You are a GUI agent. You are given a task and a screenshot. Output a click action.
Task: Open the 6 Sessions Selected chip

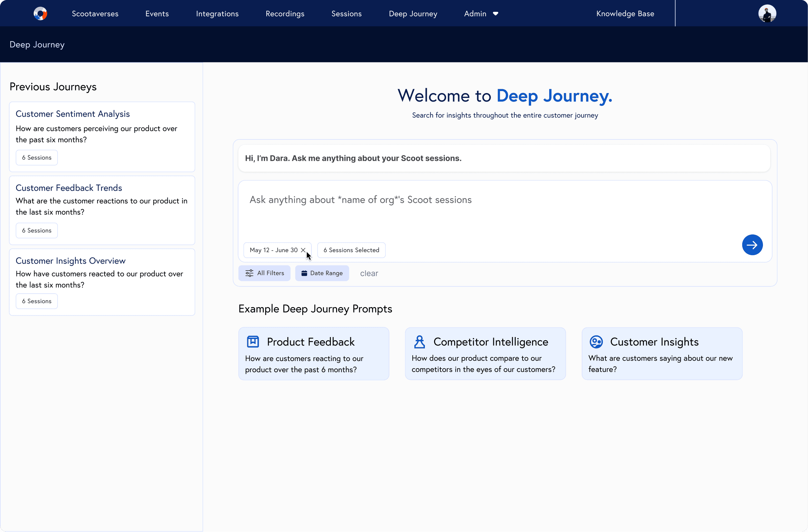click(351, 250)
